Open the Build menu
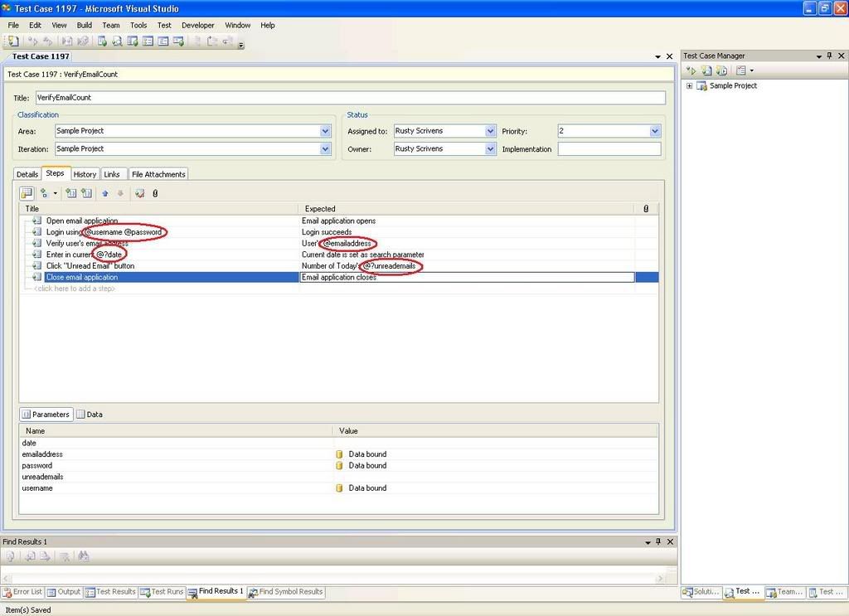The width and height of the screenshot is (849, 616). coord(84,25)
